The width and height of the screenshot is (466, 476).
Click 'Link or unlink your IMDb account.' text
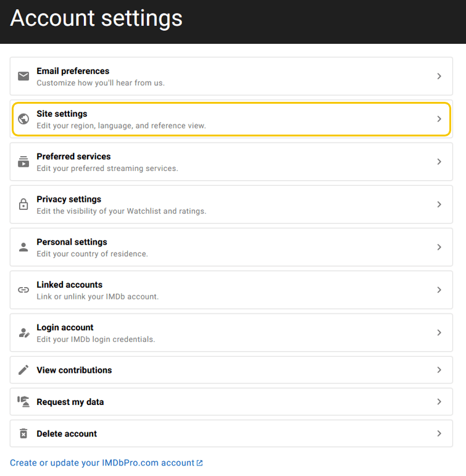pos(98,296)
